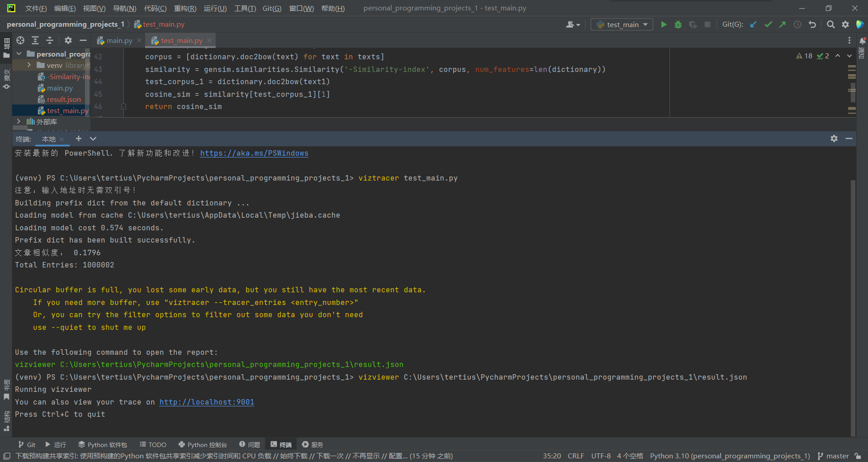Run with coverage icon in toolbar
This screenshot has height=462, width=868.
click(693, 24)
